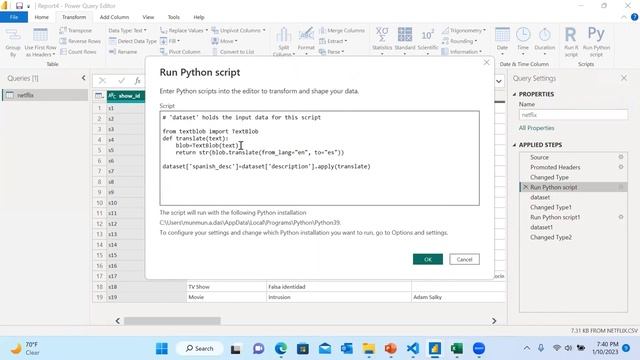Open Extract dropdown in ribbon

click(x=333, y=41)
